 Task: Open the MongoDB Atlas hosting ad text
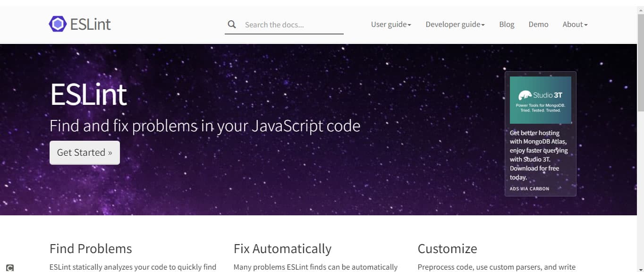pyautogui.click(x=539, y=155)
